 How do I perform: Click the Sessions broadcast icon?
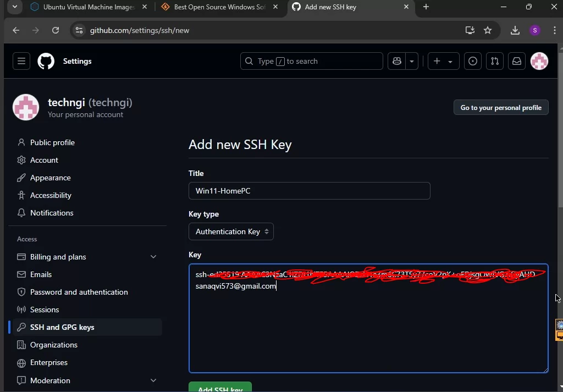(21, 310)
